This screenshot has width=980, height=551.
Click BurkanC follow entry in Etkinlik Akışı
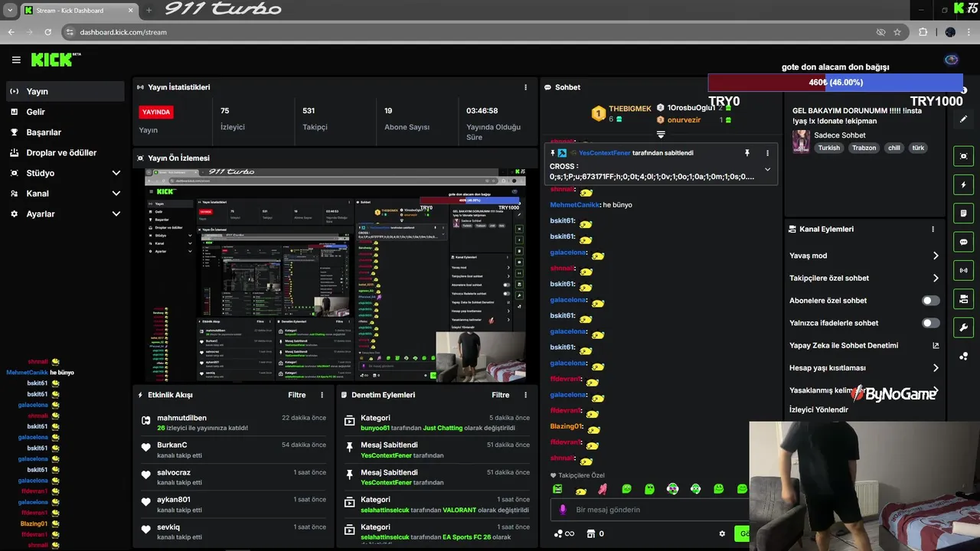click(234, 449)
